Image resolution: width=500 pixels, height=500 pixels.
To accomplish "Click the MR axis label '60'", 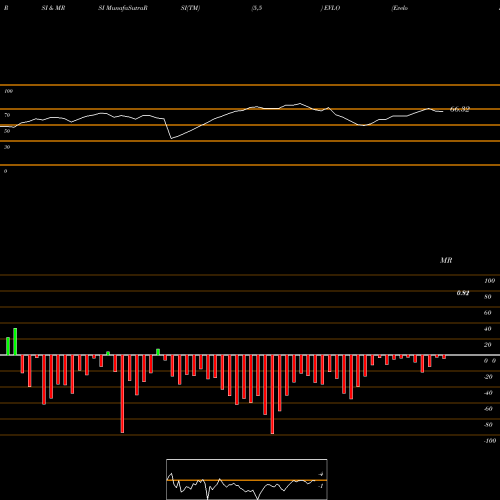I will [488, 313].
